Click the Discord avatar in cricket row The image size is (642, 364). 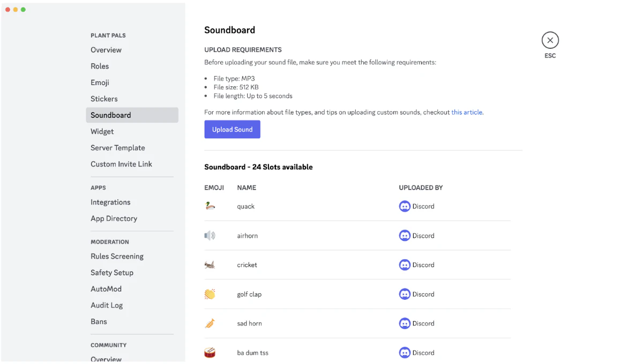coord(405,264)
